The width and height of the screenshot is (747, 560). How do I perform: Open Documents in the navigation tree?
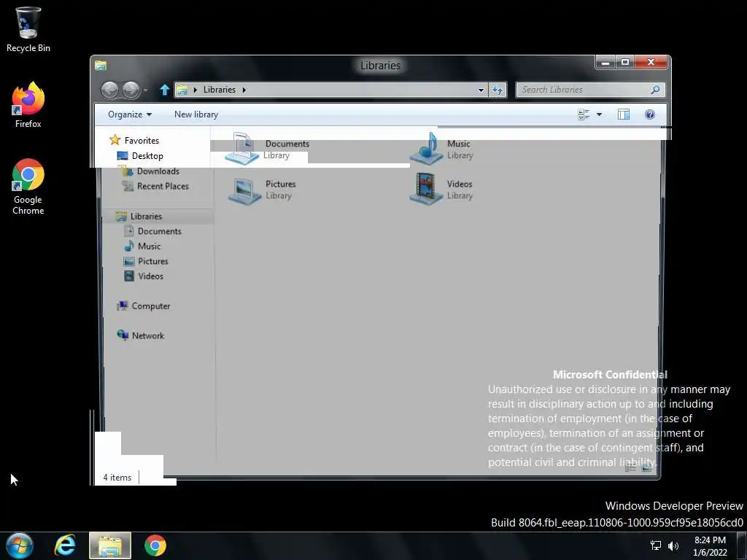click(x=152, y=231)
